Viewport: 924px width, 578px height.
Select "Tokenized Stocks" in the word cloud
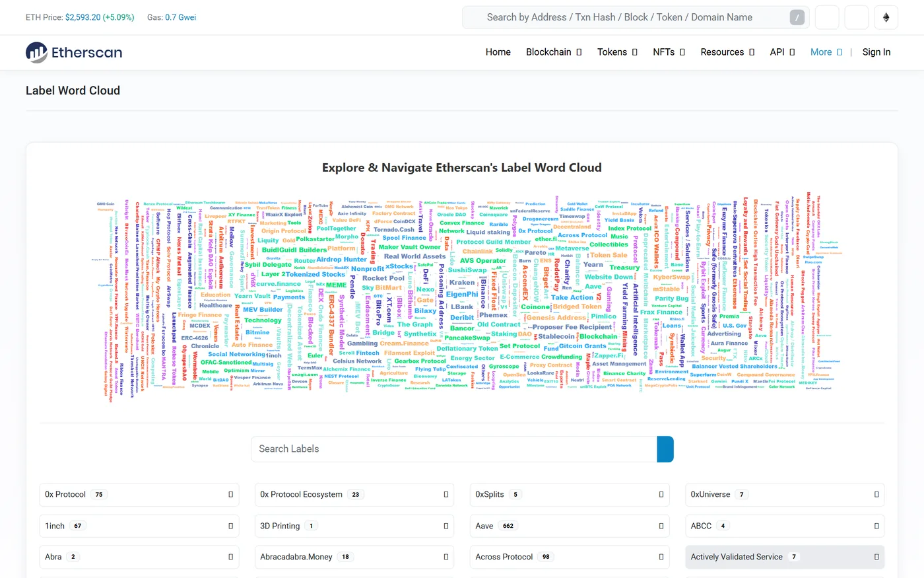[315, 274]
